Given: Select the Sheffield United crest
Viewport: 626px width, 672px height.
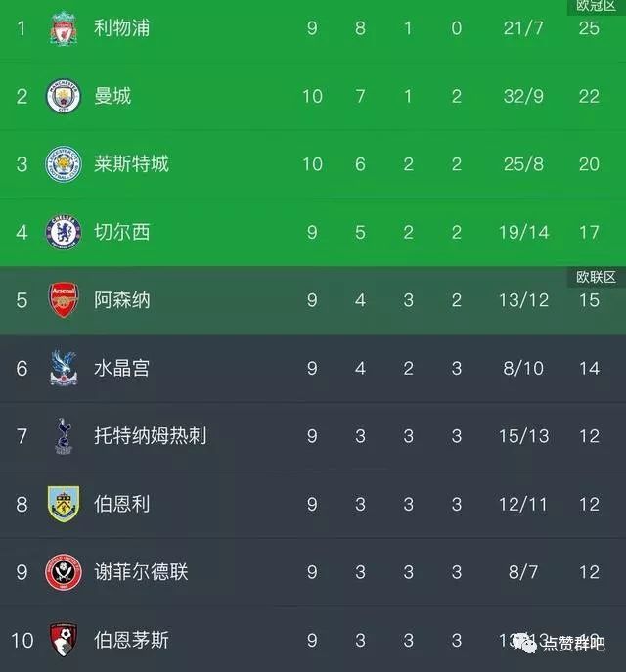Looking at the screenshot, I should (64, 571).
